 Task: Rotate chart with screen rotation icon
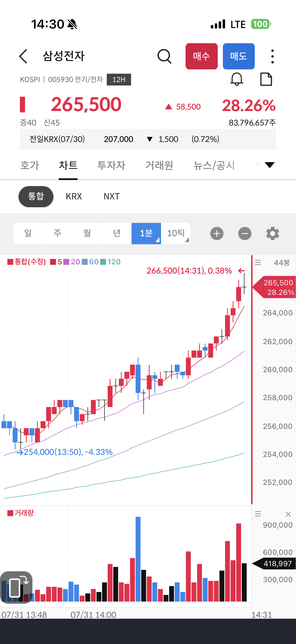coord(16,587)
